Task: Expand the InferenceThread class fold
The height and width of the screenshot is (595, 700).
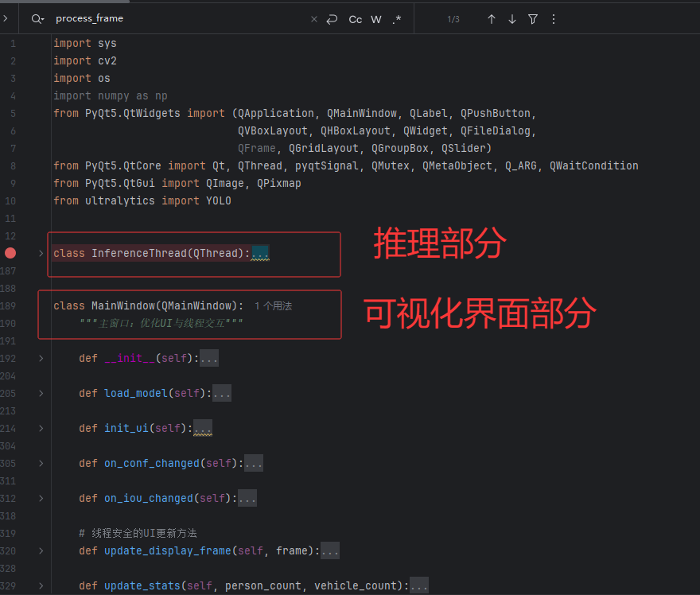Action: pos(41,253)
